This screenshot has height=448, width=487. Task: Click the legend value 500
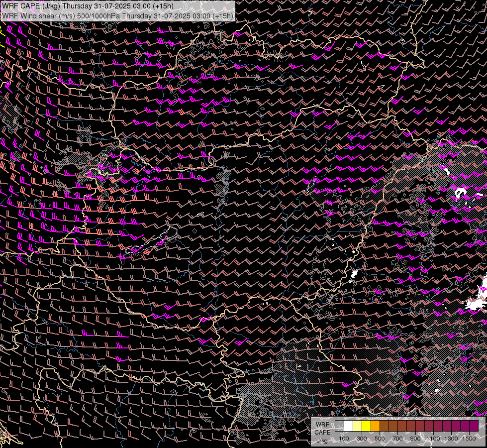380,439
